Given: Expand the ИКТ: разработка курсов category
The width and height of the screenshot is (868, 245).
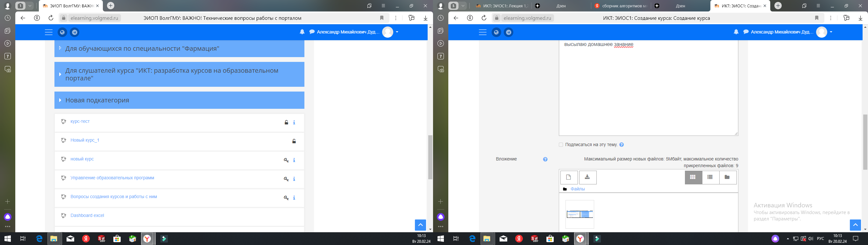Looking at the screenshot, I should pos(60,74).
